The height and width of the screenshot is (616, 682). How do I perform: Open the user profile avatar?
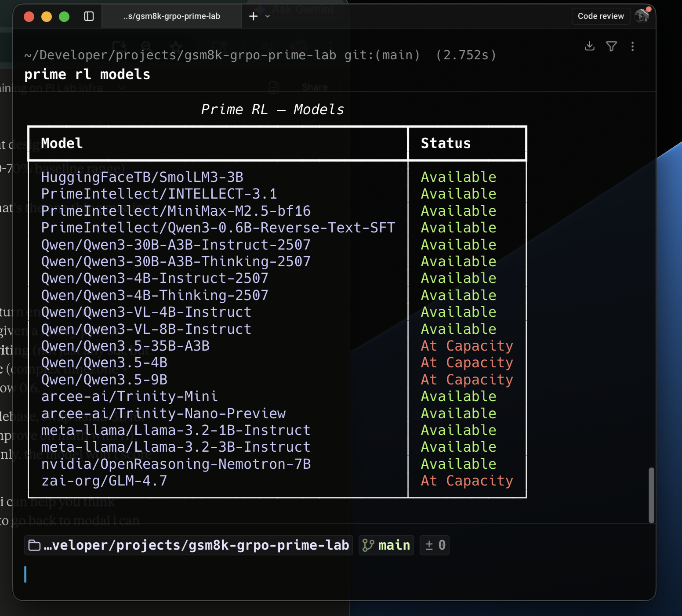[642, 16]
